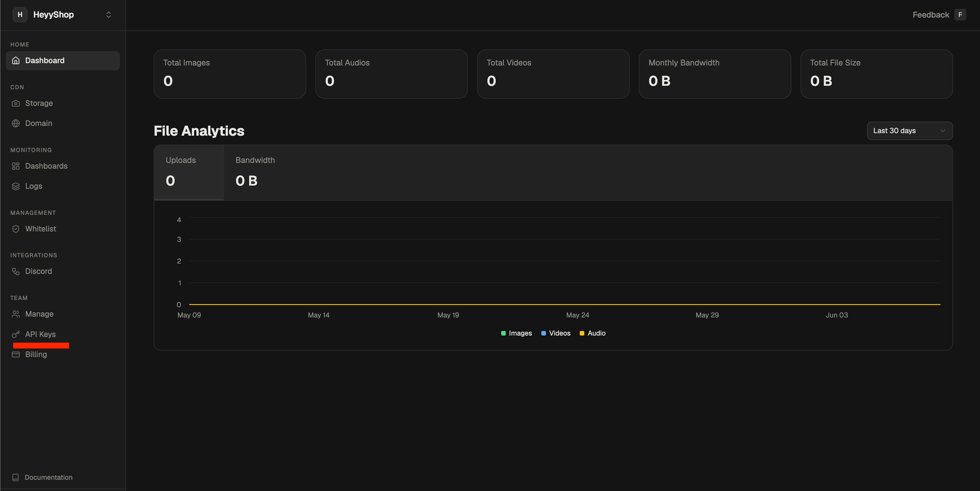This screenshot has height=491, width=980.
Task: Click the MONITORING section label
Action: click(31, 150)
